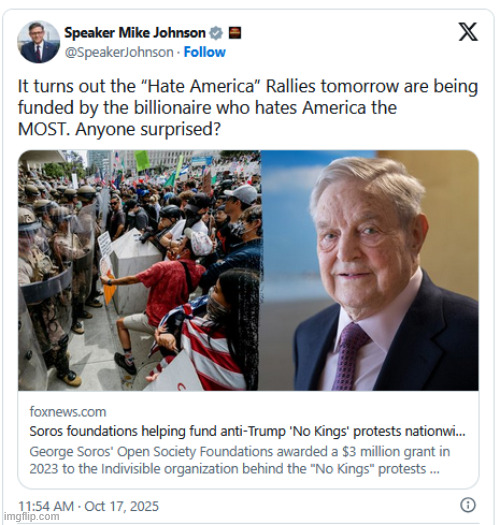The height and width of the screenshot is (525, 500).
Task: Open the protest crowd photo
Action: [x=139, y=270]
